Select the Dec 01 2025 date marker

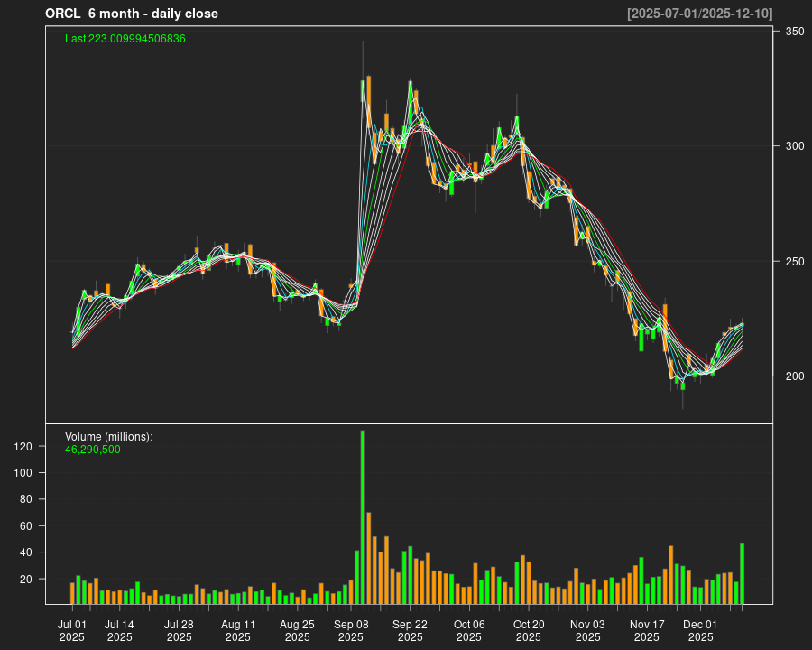click(x=700, y=630)
